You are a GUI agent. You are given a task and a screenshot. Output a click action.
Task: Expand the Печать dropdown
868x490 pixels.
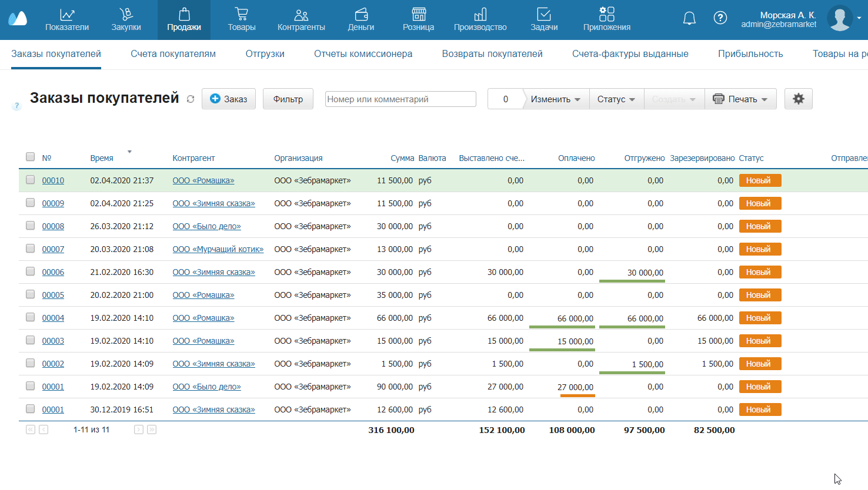click(740, 99)
